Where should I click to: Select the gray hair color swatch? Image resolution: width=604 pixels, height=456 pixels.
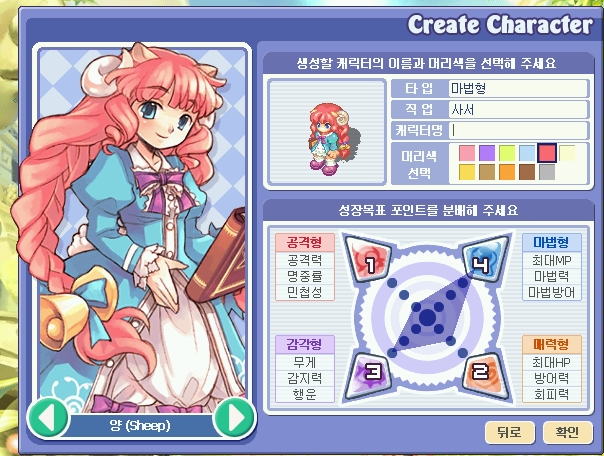(x=547, y=172)
